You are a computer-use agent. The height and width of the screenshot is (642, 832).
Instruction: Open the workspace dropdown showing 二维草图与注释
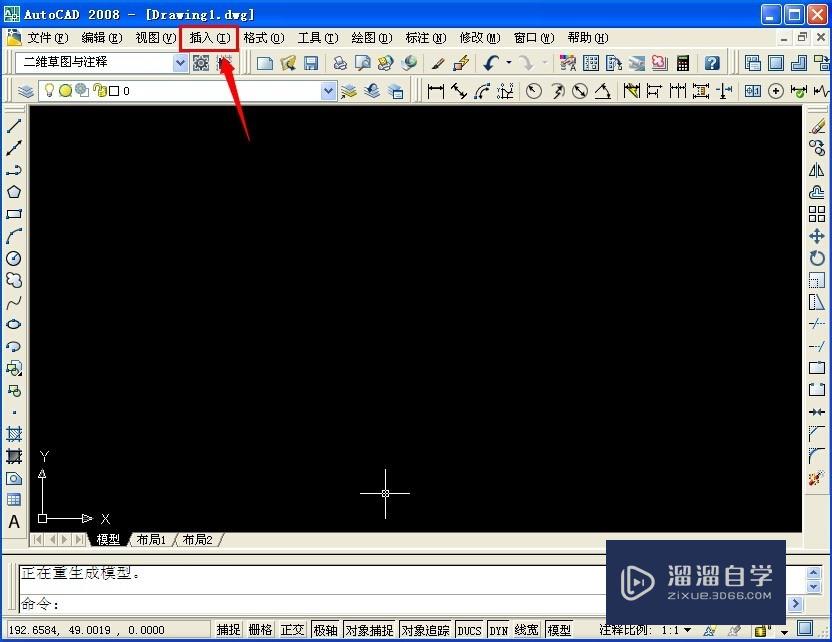[x=181, y=62]
